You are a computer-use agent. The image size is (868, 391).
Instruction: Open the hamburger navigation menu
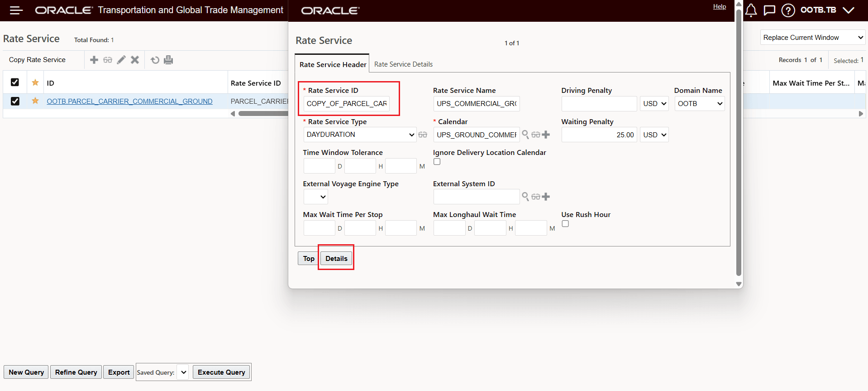16,10
